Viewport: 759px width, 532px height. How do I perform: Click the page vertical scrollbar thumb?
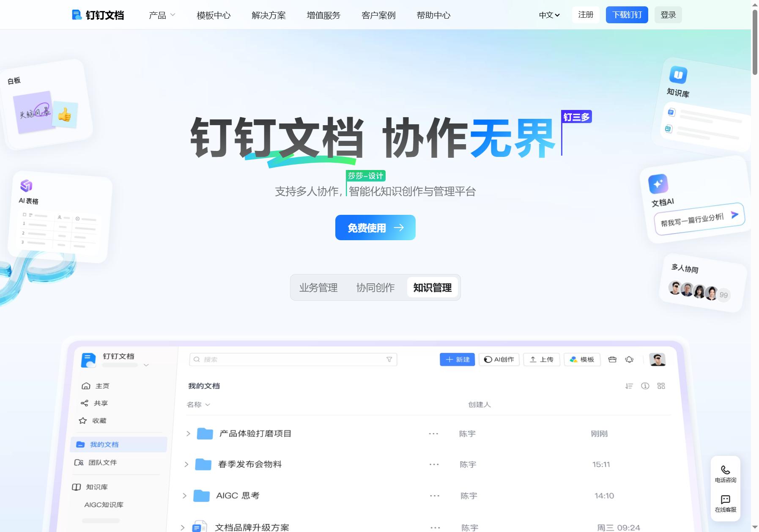tap(755, 41)
